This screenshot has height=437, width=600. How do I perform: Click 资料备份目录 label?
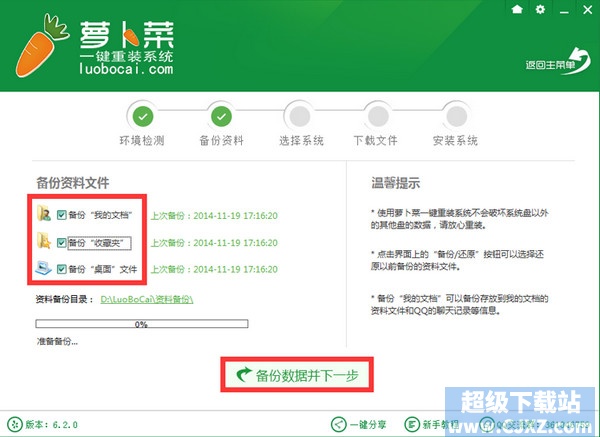click(x=65, y=299)
